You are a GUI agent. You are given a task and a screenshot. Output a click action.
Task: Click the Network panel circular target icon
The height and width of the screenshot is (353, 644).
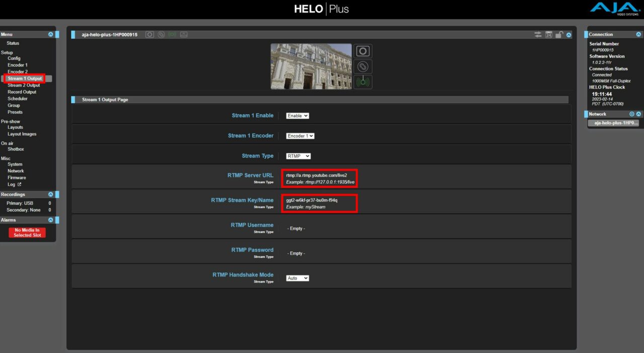click(632, 114)
